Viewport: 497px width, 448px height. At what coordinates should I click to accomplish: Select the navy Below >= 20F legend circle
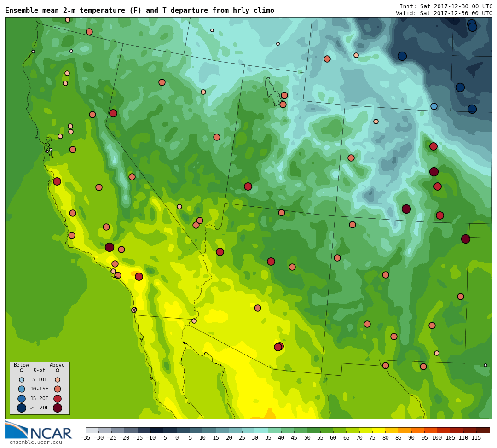(22, 408)
